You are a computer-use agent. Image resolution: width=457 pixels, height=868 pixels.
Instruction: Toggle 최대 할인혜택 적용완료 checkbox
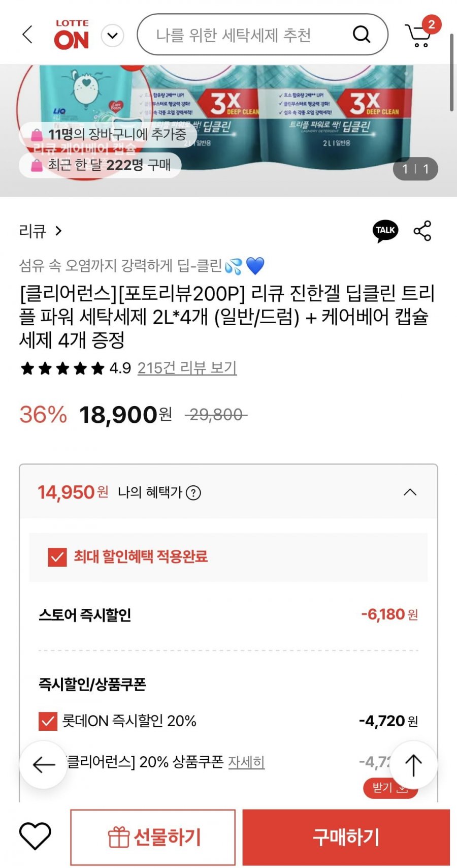coord(57,557)
